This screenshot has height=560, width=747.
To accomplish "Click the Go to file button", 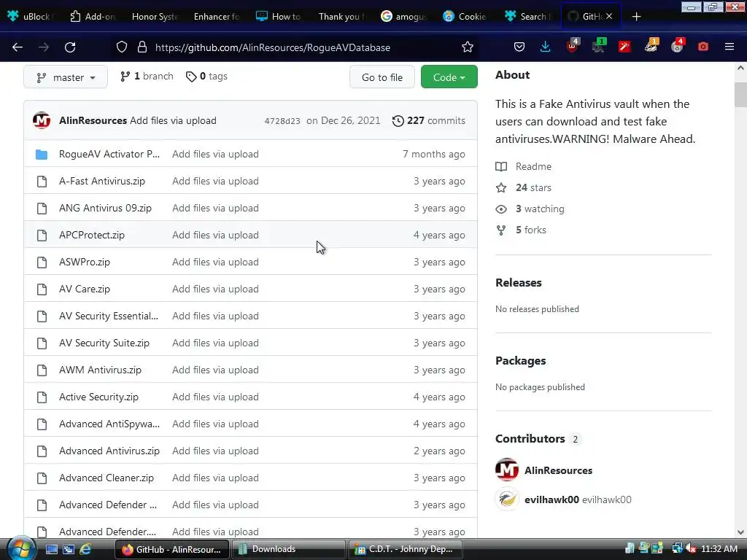I will click(382, 77).
